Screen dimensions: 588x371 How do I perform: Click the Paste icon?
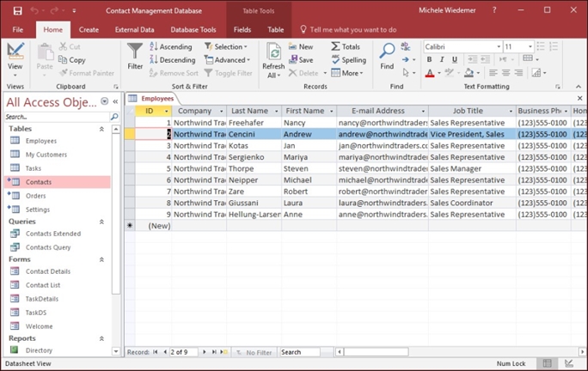point(45,52)
